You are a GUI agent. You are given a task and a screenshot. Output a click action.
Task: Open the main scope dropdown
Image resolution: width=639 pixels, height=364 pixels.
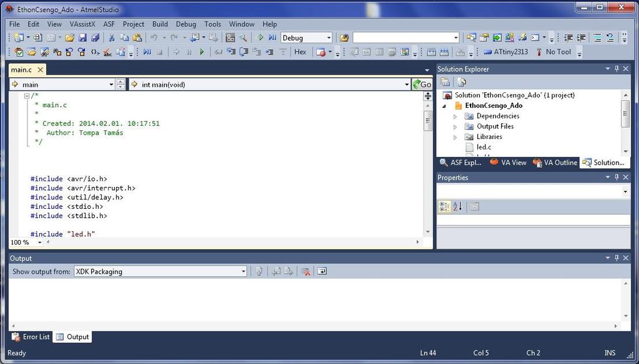pos(111,85)
